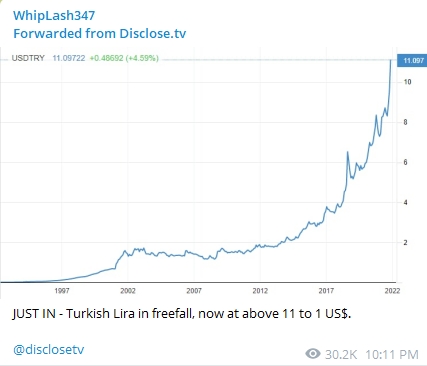This screenshot has width=427, height=366.
Task: Click the 30.2K view count
Action: tap(341, 354)
